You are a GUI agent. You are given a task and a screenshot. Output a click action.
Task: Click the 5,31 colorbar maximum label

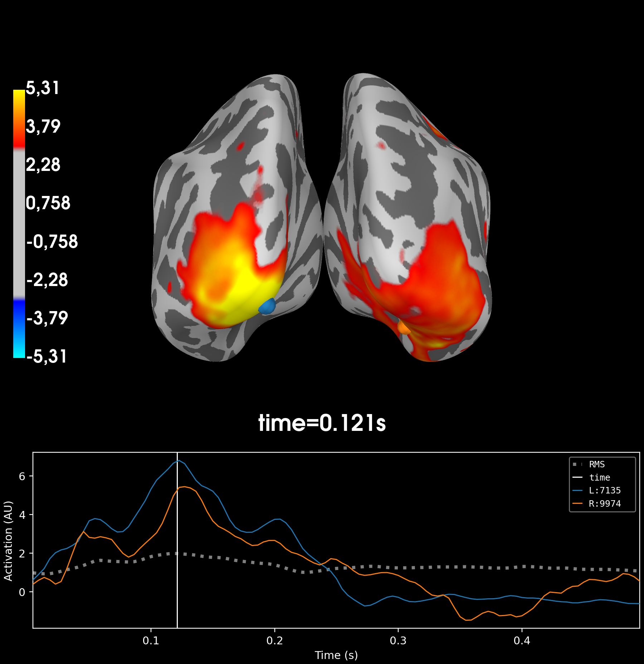pos(43,88)
